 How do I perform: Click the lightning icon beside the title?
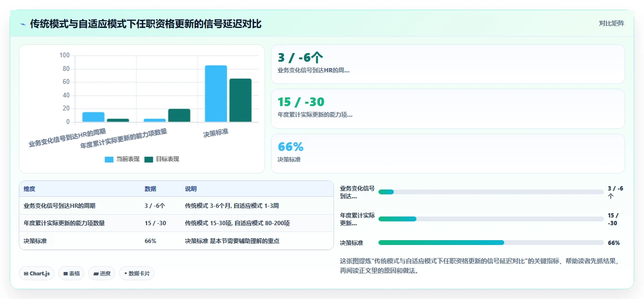coord(23,24)
